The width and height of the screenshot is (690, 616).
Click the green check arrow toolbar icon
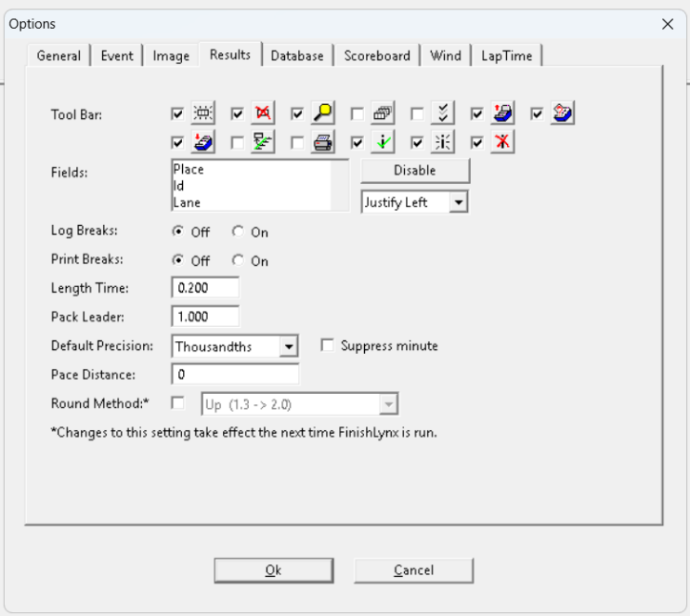point(382,143)
